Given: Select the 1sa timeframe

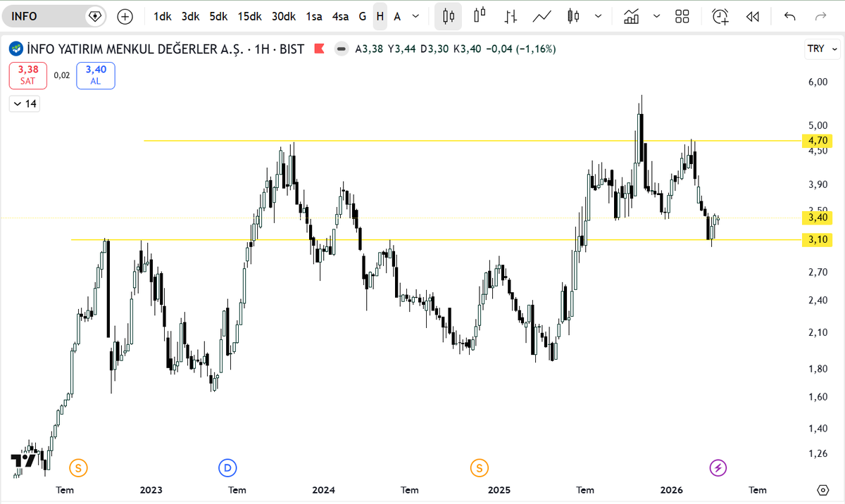Looking at the screenshot, I should coord(314,16).
